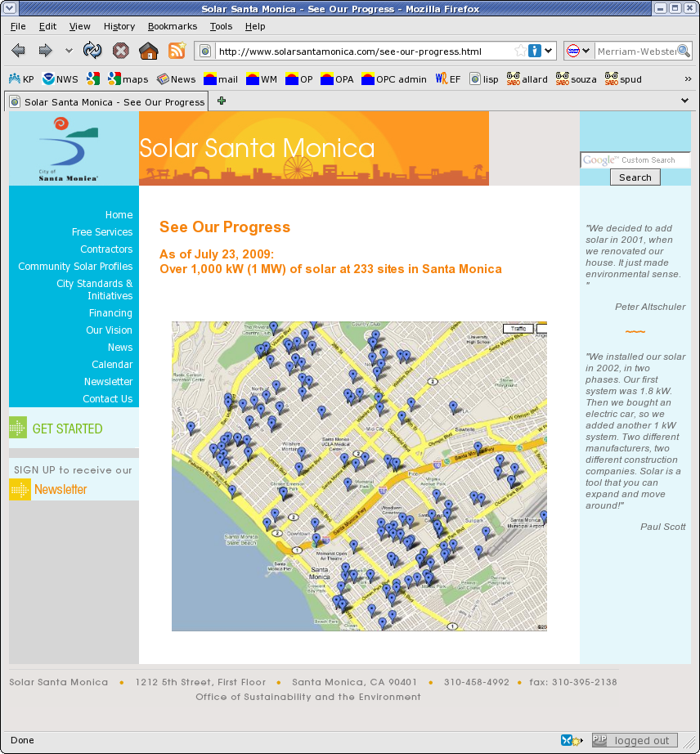Click the search magnifier icon in the search bar

(x=684, y=51)
